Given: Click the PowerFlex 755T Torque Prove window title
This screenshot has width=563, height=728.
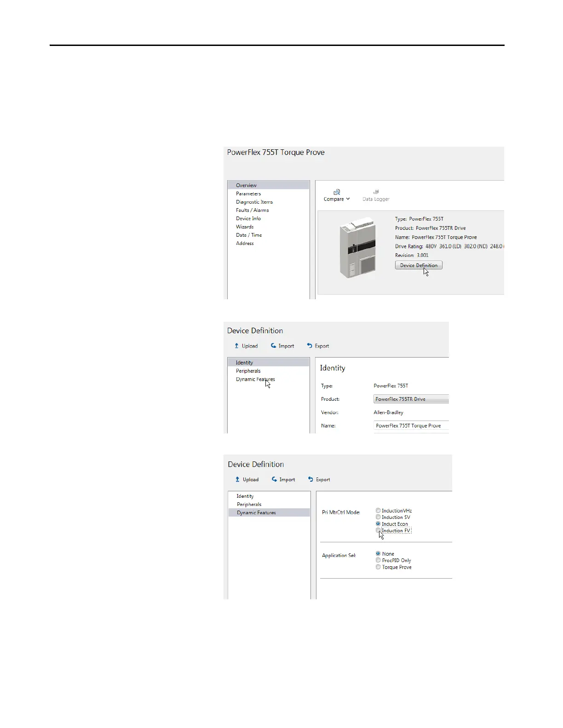Looking at the screenshot, I should 276,152.
